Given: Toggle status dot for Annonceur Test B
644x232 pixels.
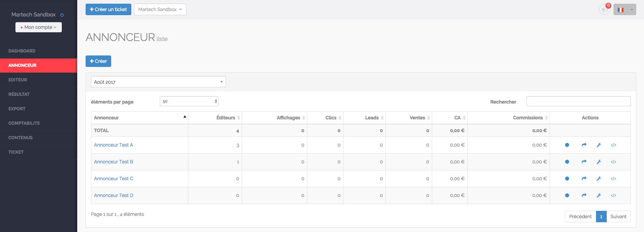Looking at the screenshot, I should pyautogui.click(x=567, y=162).
